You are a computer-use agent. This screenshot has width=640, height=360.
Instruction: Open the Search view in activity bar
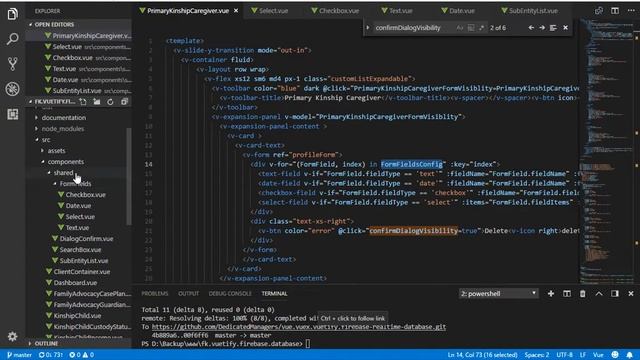pyautogui.click(x=13, y=39)
